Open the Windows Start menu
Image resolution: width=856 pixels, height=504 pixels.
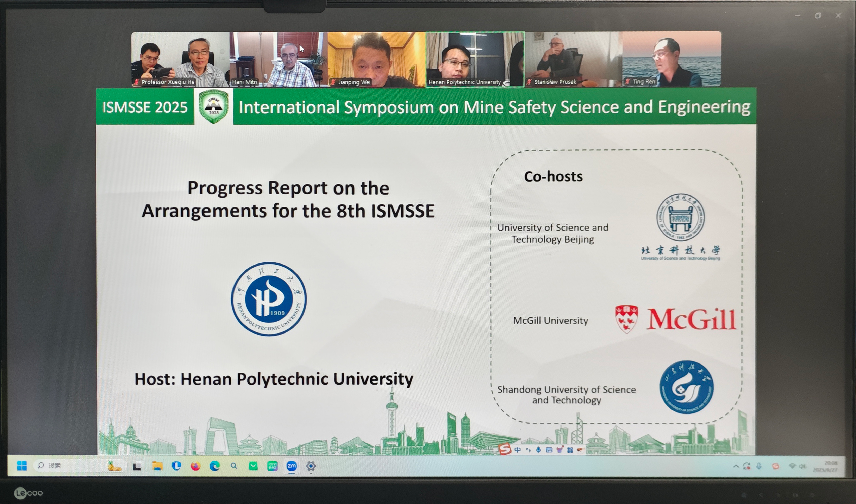pos(22,466)
